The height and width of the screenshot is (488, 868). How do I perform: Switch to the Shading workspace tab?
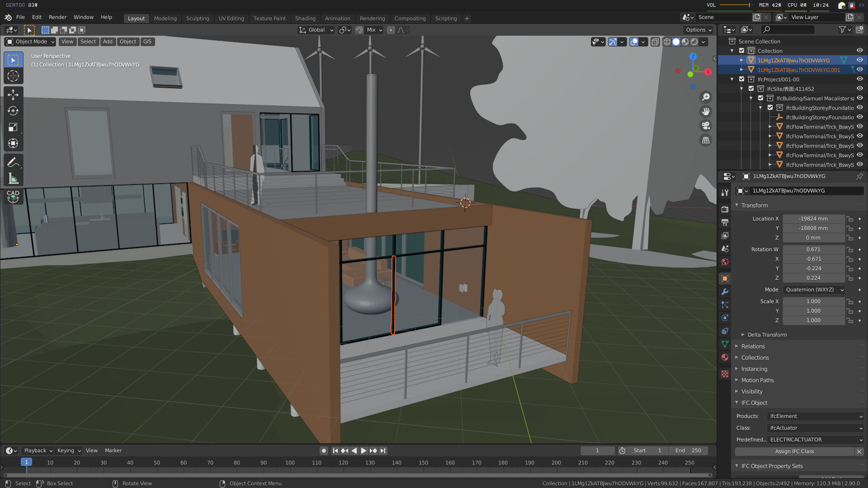pyautogui.click(x=305, y=19)
